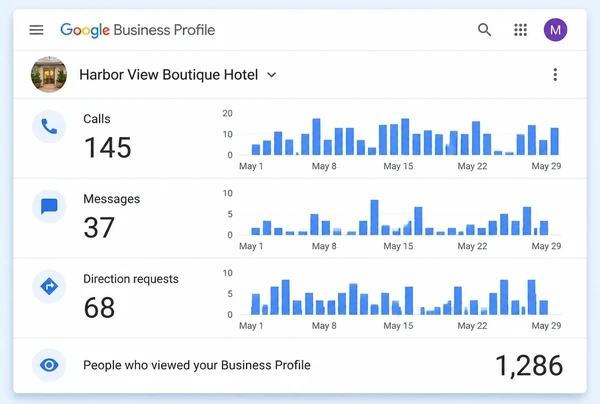600x404 pixels.
Task: Click May 8 label on Calls chart
Action: 324,166
